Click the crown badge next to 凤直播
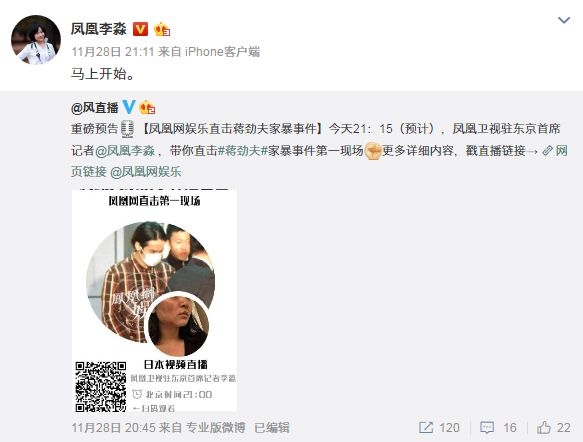Screen dimensions: 583x442 147,107
